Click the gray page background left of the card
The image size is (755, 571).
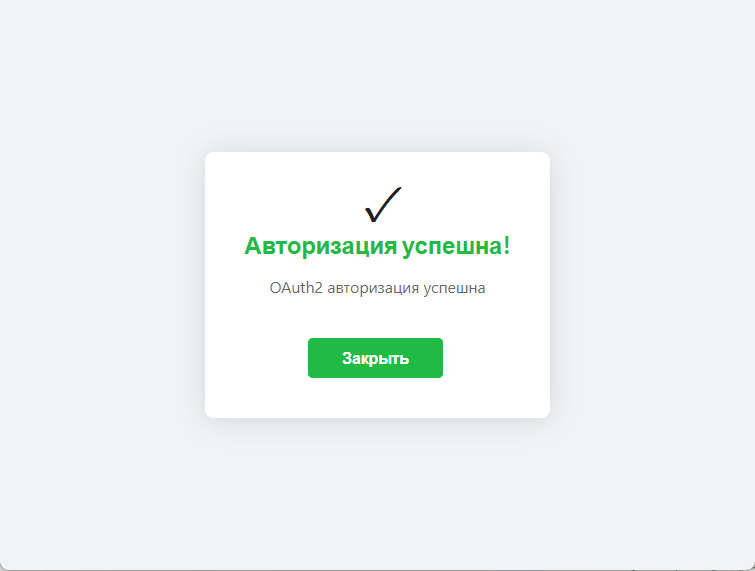pyautogui.click(x=102, y=285)
